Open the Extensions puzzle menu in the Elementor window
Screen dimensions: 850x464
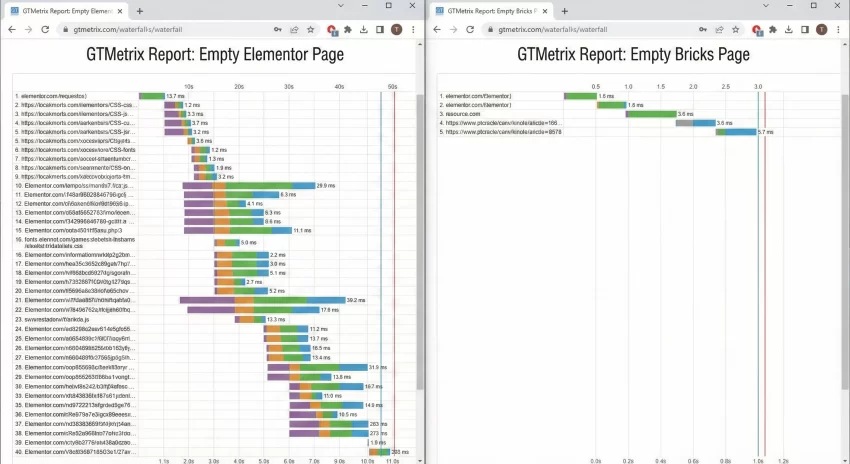[348, 29]
